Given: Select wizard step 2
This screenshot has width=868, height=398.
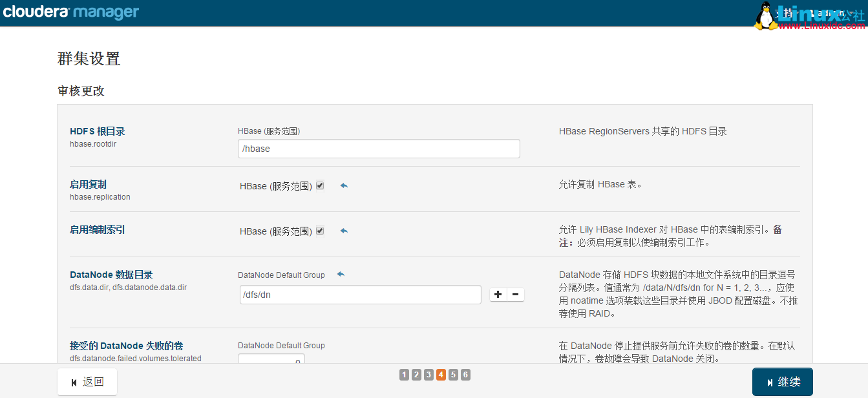Looking at the screenshot, I should pyautogui.click(x=416, y=374).
